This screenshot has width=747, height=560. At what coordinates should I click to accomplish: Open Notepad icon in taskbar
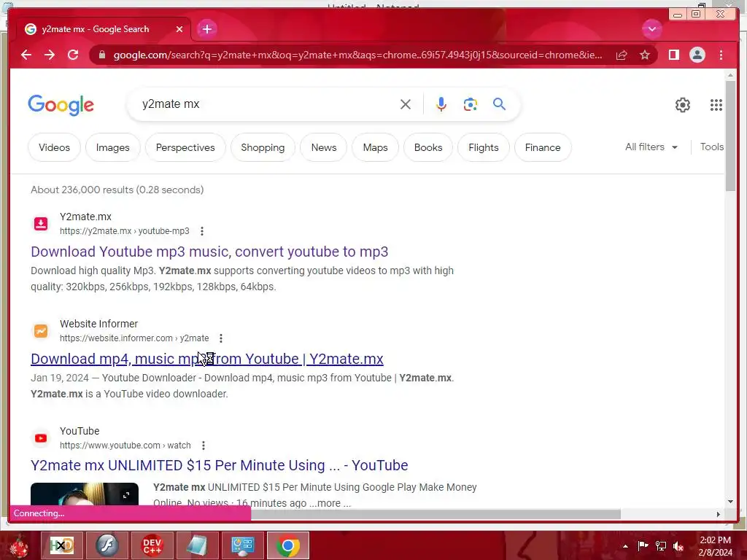(197, 545)
